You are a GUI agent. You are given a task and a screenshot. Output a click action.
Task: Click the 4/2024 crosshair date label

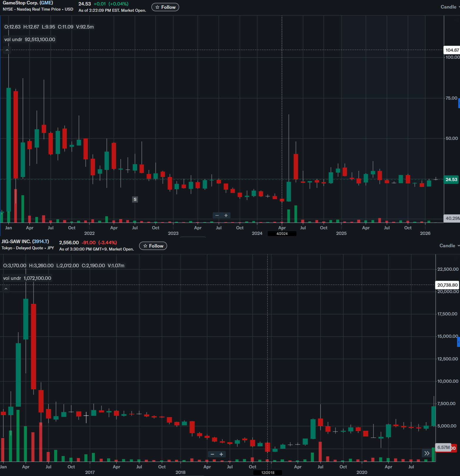[x=282, y=234]
